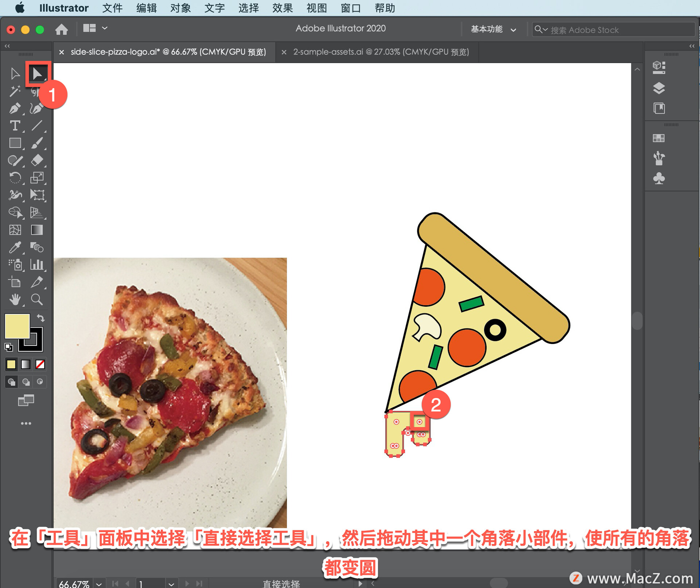Enable Draw Behind mode
The width and height of the screenshot is (700, 588).
(26, 382)
